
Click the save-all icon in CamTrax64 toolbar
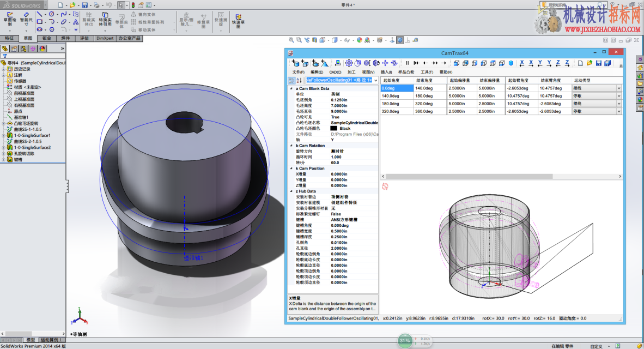(607, 63)
